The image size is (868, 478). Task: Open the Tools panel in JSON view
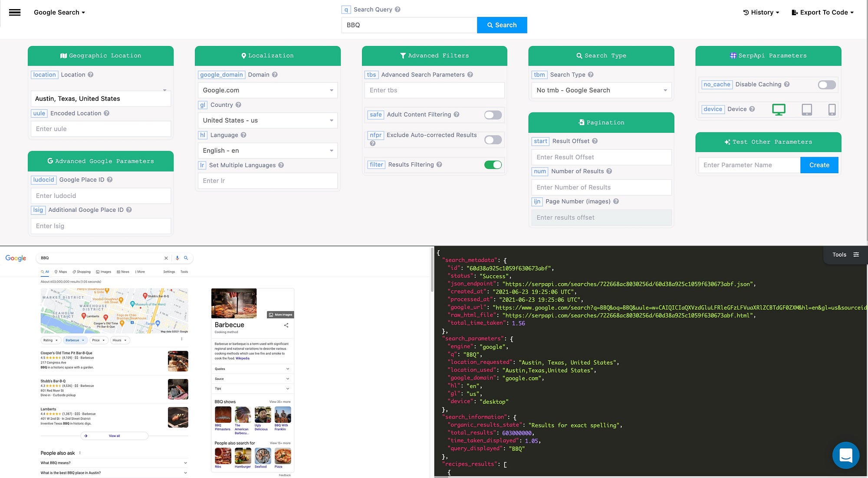click(x=845, y=255)
